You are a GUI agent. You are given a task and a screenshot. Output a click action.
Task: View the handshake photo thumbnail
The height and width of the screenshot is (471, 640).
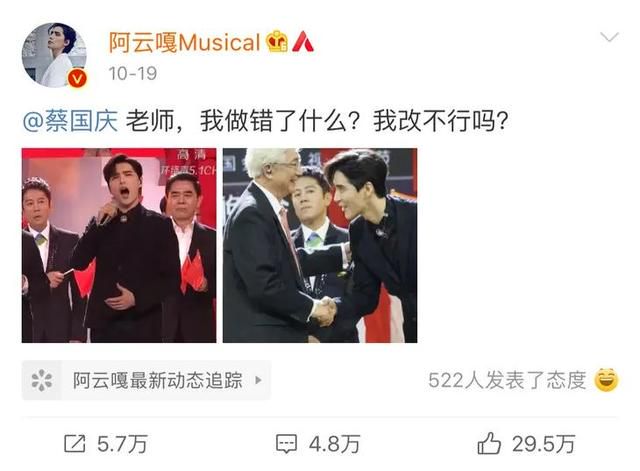pyautogui.click(x=320, y=245)
